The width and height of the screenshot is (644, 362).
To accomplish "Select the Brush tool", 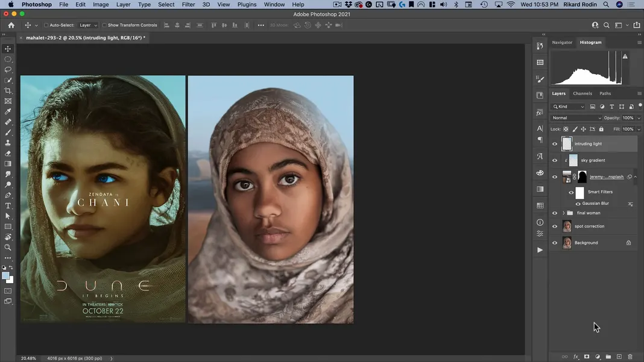I will (x=8, y=133).
